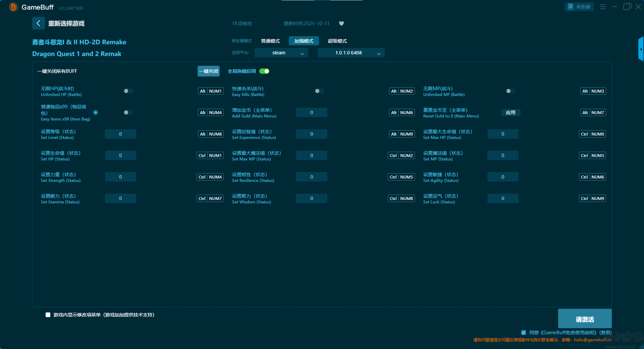The width and height of the screenshot is (644, 349).
Task: Expand the blue side panel arrow
Action: (641, 49)
